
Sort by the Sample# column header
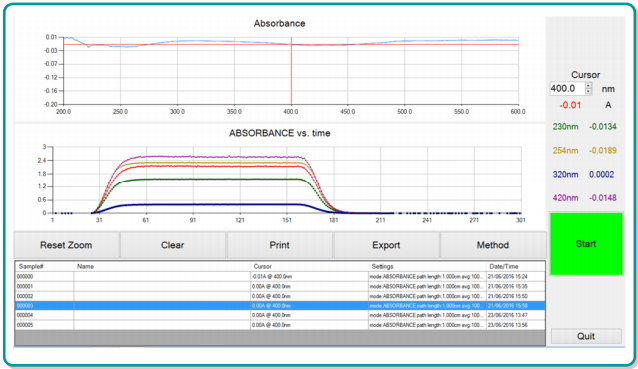point(44,266)
